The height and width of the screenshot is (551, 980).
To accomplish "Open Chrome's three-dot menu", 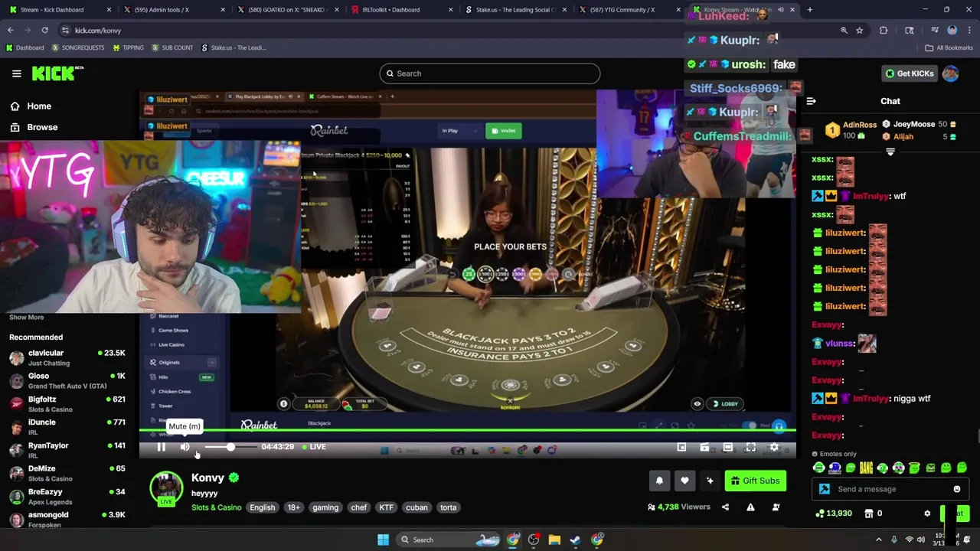I will pos(968,30).
